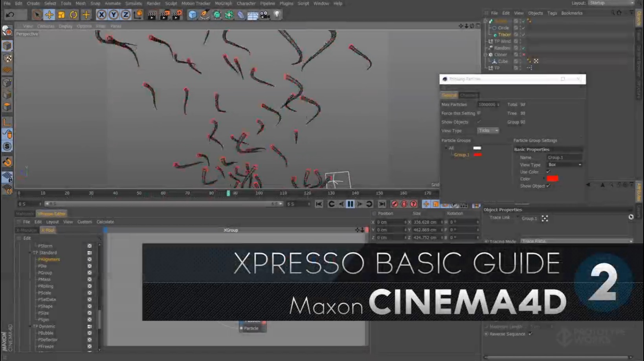Viewport: 644px width, 361px height.
Task: Open the spline pen tool
Action: (204, 15)
